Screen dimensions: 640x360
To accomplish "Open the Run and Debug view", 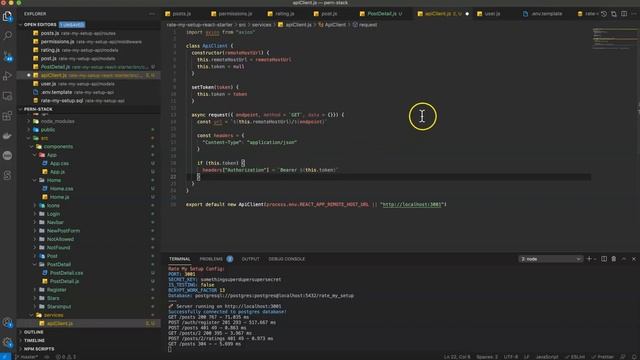I will click(7, 76).
